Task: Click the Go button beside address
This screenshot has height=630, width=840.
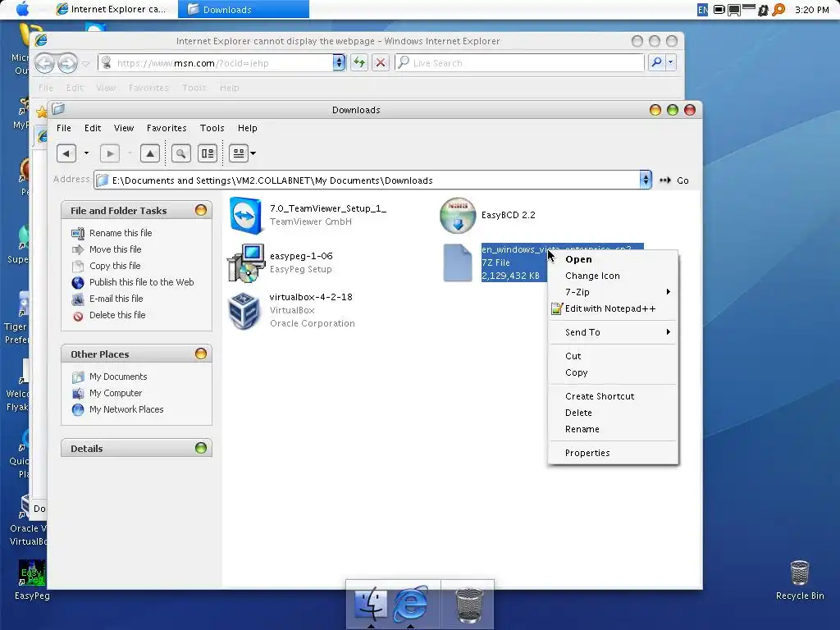Action: [674, 180]
